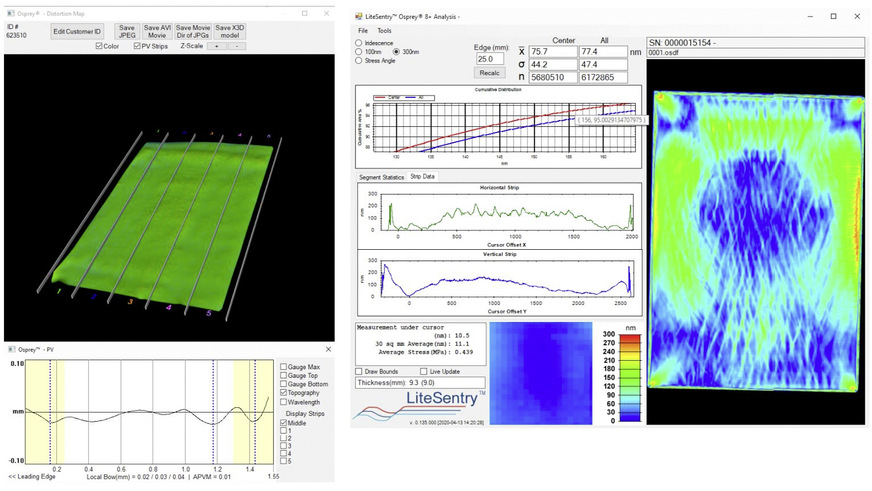Toggle the PV Strips checkbox
Screen dimensions: 872x491
tap(136, 46)
